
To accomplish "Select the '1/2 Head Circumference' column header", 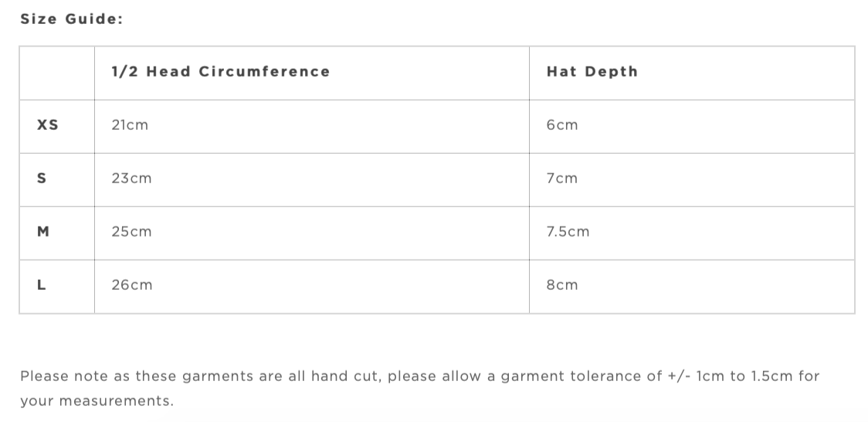I will (220, 72).
